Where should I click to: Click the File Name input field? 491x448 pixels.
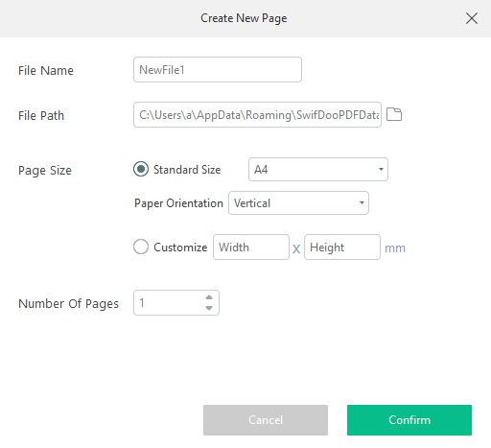pos(218,70)
